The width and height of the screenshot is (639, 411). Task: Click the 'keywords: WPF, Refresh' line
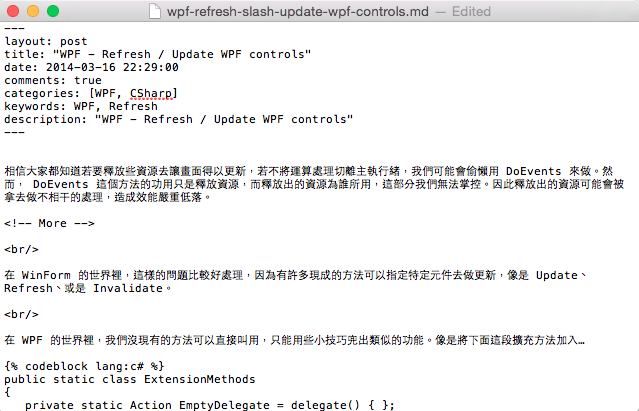point(81,106)
